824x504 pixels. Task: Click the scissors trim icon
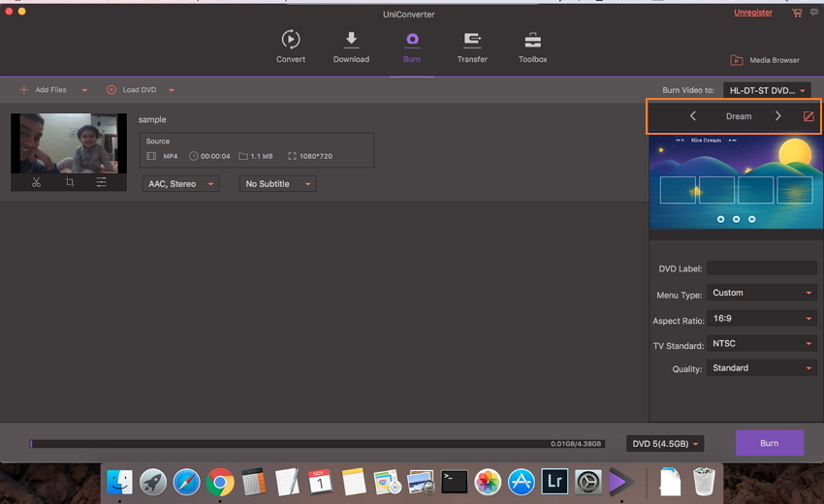click(36, 182)
